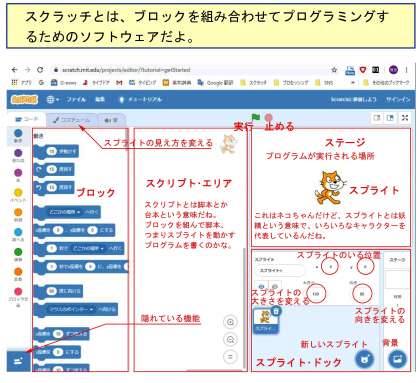Open the ファイル menu

click(76, 99)
